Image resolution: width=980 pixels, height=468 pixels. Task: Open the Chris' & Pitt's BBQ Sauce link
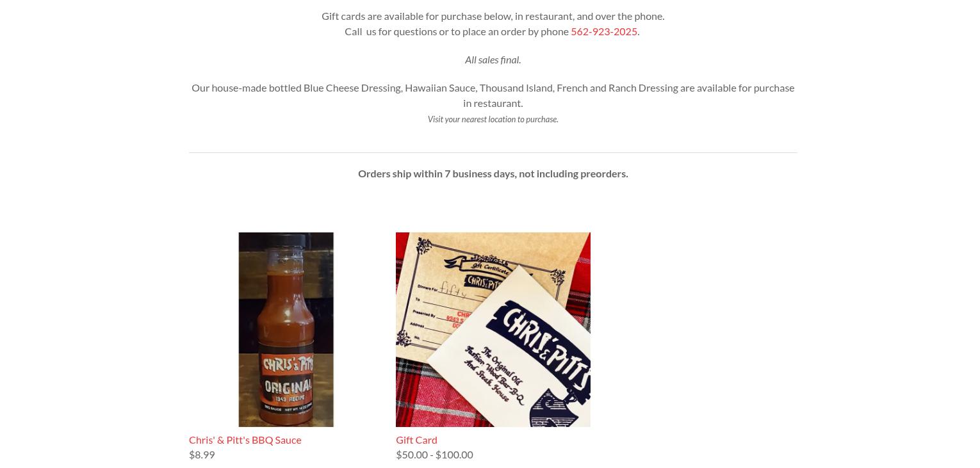[245, 440]
